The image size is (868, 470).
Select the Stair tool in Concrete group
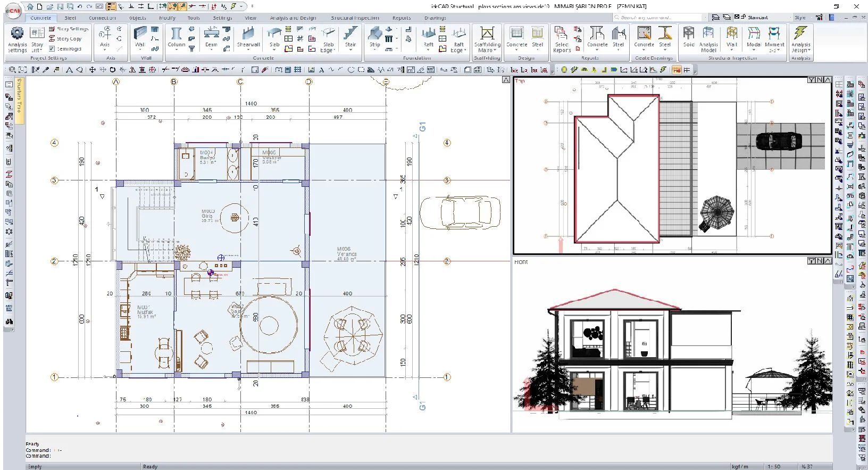(350, 37)
